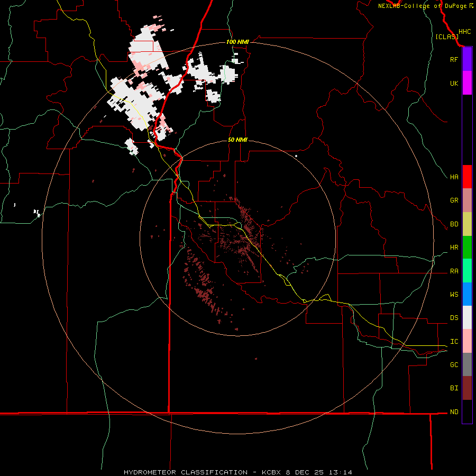The height and width of the screenshot is (476, 476).
Task: Click the blue WS legend swatch
Action: pyautogui.click(x=467, y=294)
